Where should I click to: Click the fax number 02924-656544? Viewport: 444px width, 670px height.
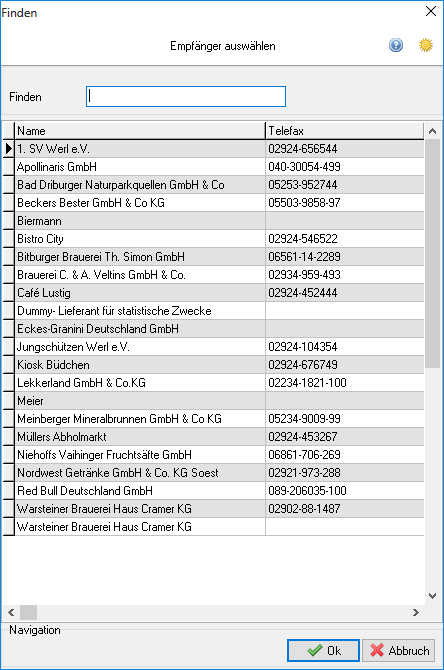[x=303, y=149]
